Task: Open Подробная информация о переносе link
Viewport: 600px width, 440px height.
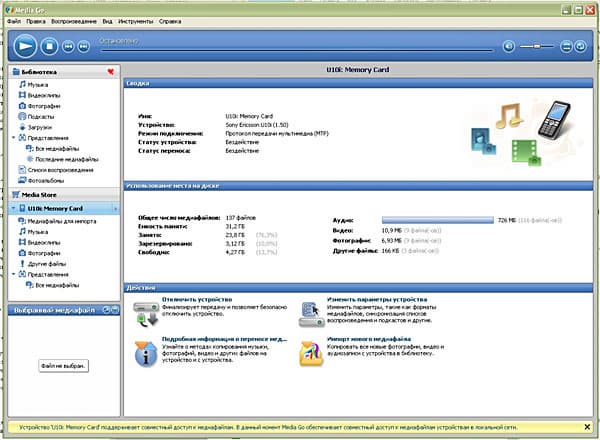Action: point(224,339)
